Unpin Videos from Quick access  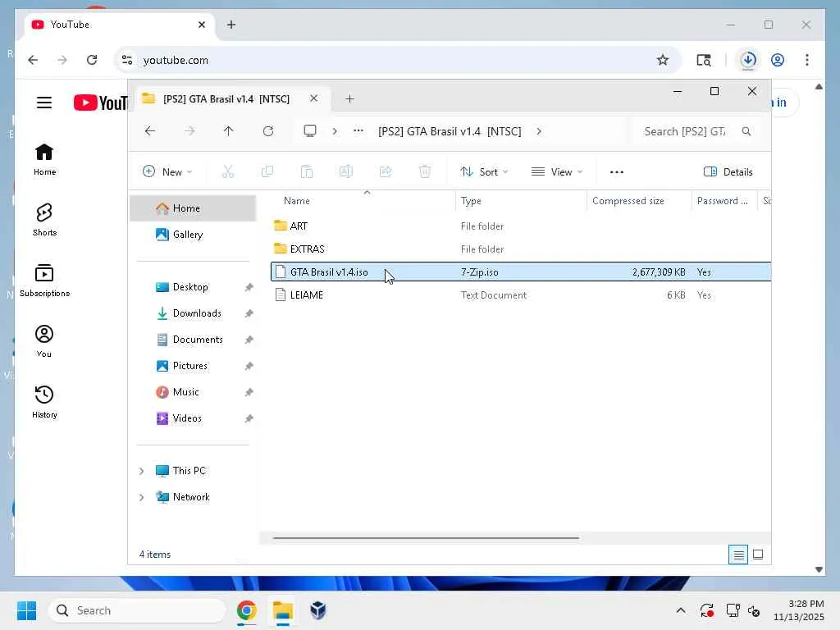click(249, 419)
